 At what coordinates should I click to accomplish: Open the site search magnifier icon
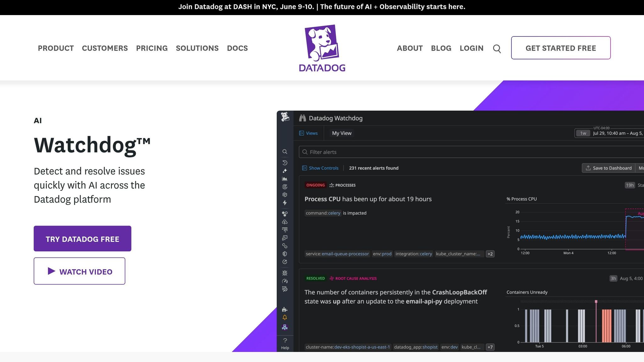point(497,49)
